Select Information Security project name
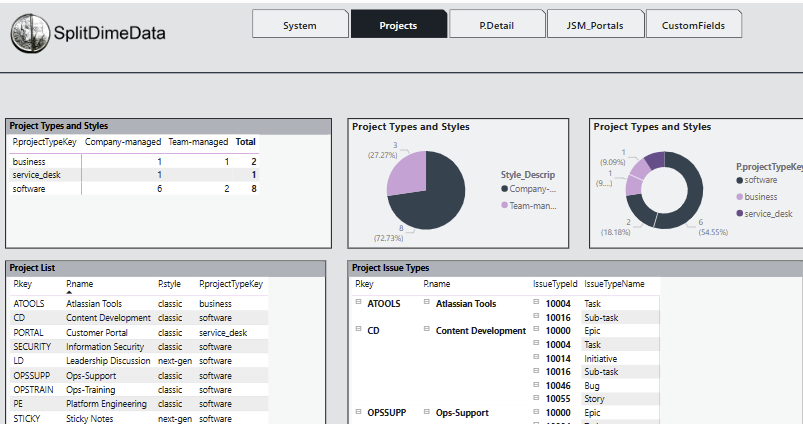 pyautogui.click(x=105, y=347)
